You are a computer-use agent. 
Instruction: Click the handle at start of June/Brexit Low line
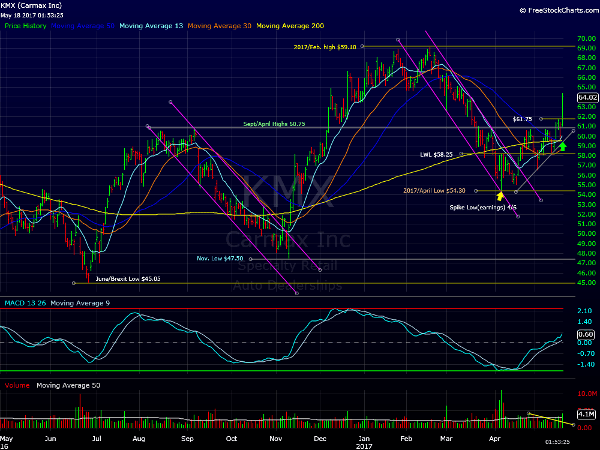74,283
